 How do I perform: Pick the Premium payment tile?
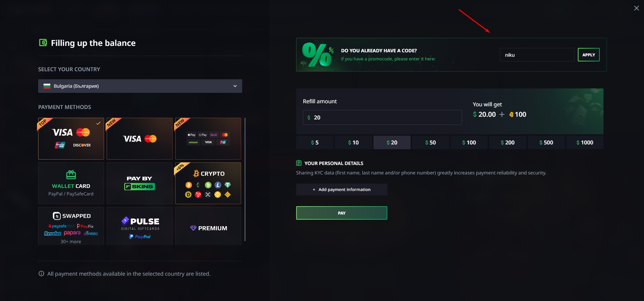(x=208, y=226)
